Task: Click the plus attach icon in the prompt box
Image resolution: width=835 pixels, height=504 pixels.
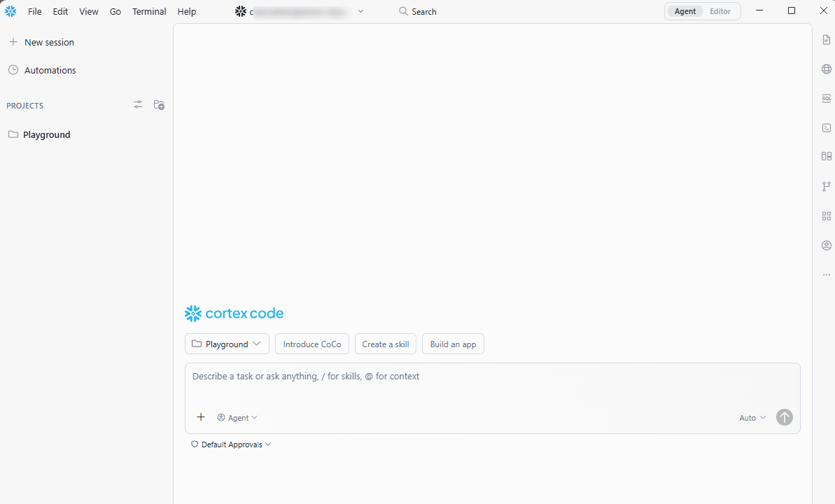Action: coord(201,417)
